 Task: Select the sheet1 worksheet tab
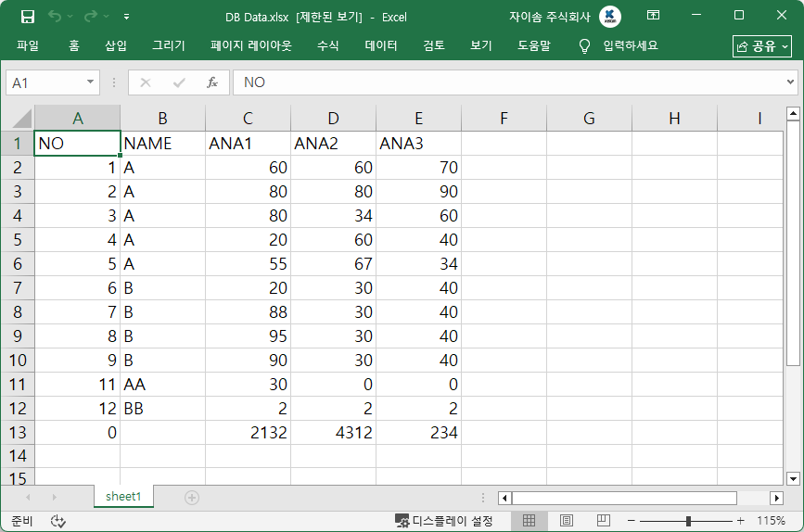click(x=123, y=497)
